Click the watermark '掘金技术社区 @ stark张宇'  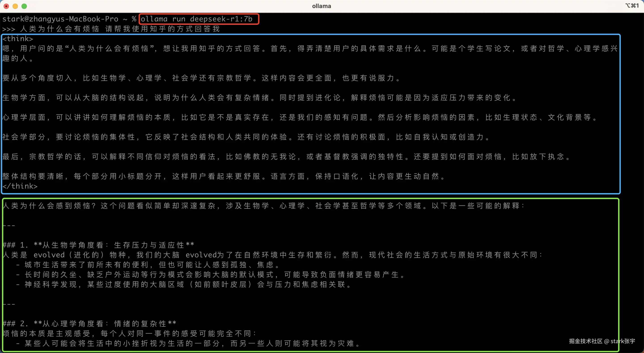pos(602,341)
